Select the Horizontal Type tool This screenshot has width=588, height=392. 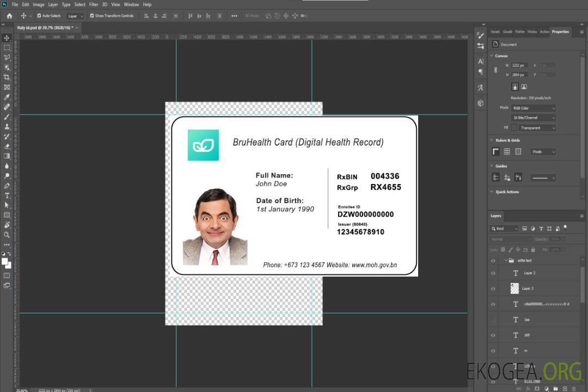tap(7, 195)
